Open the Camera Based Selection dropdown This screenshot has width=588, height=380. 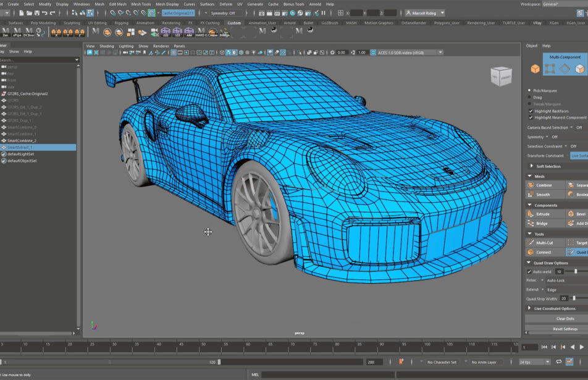[x=571, y=127]
